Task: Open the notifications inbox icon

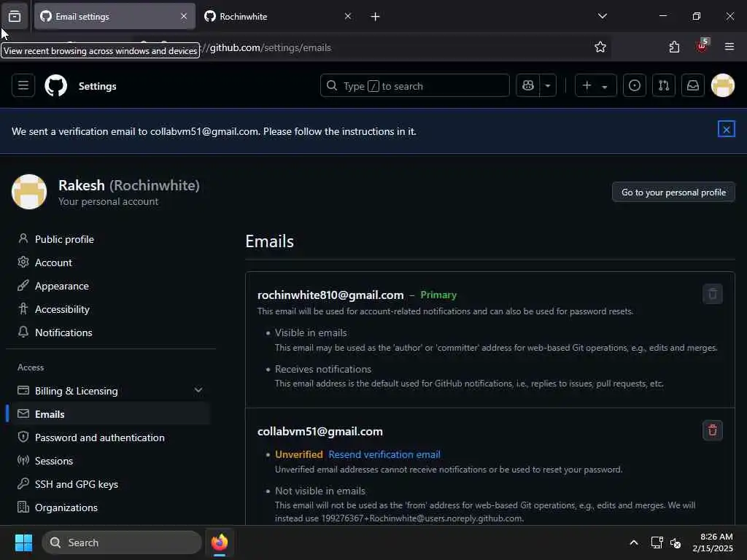Action: (x=693, y=86)
